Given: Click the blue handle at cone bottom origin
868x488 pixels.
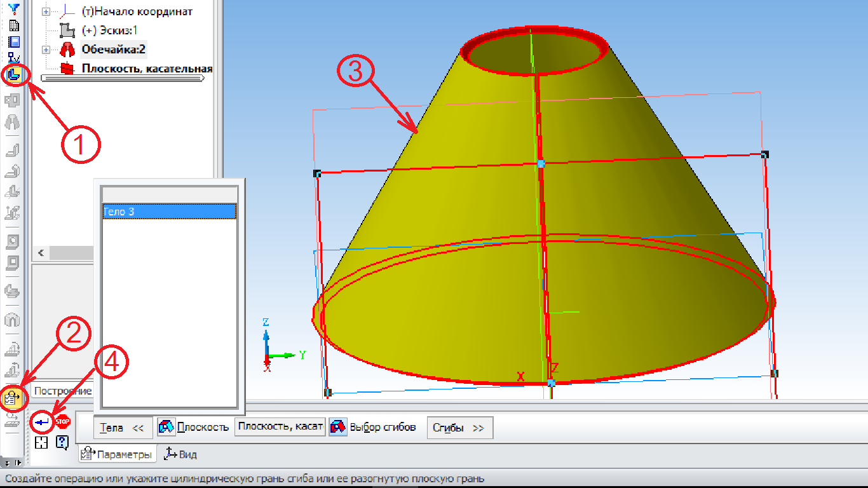Looking at the screenshot, I should point(551,383).
